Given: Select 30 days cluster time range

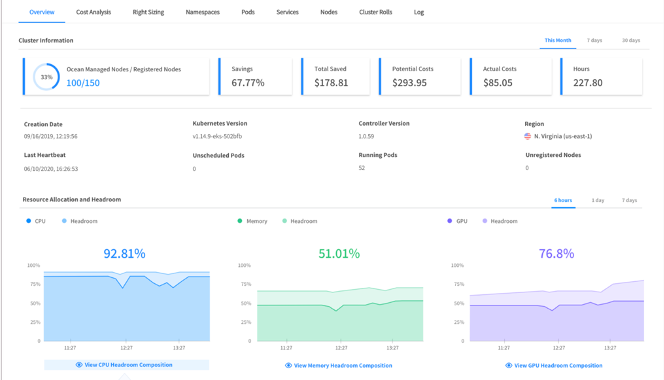Looking at the screenshot, I should tap(631, 40).
